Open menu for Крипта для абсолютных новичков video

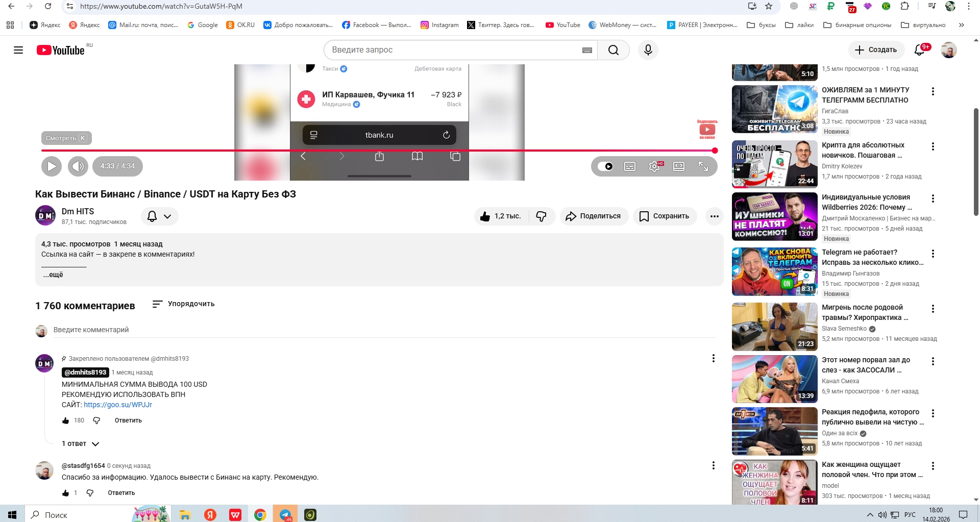[933, 146]
